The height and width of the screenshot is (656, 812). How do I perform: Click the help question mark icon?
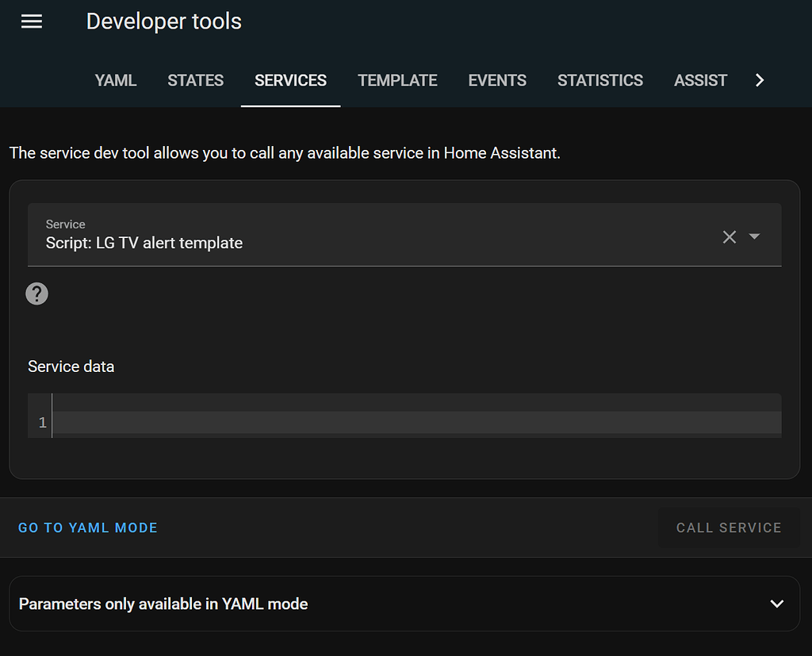point(36,293)
